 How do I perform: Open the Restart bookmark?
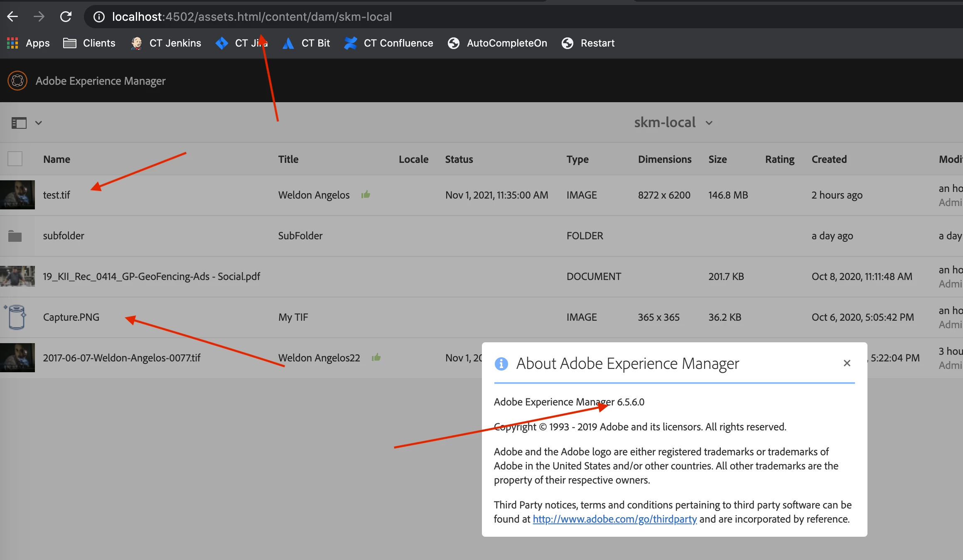[588, 43]
